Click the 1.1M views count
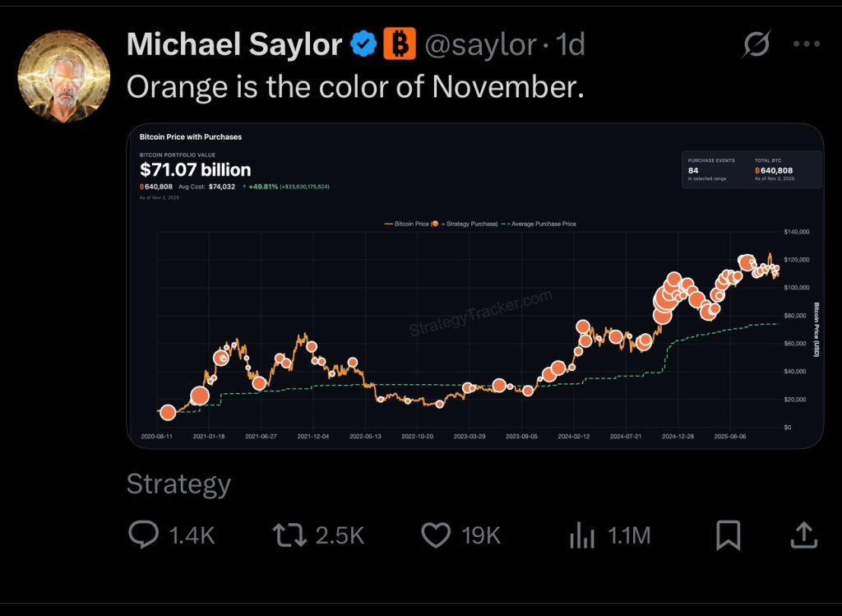The height and width of the screenshot is (616, 842). point(629,536)
